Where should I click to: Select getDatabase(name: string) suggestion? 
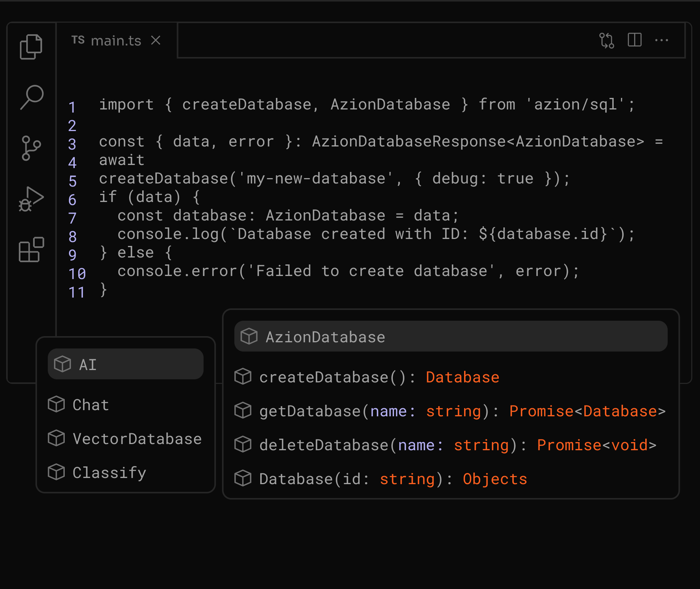point(451,411)
